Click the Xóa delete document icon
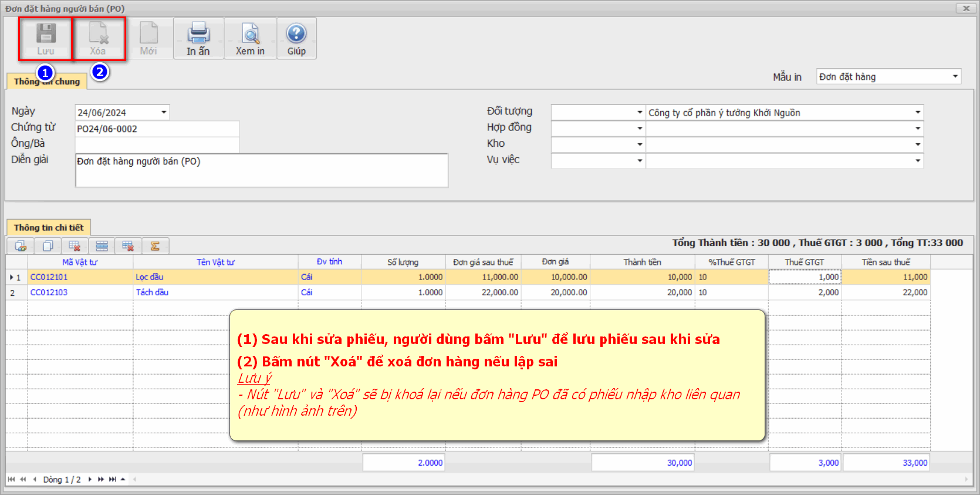 pyautogui.click(x=99, y=34)
